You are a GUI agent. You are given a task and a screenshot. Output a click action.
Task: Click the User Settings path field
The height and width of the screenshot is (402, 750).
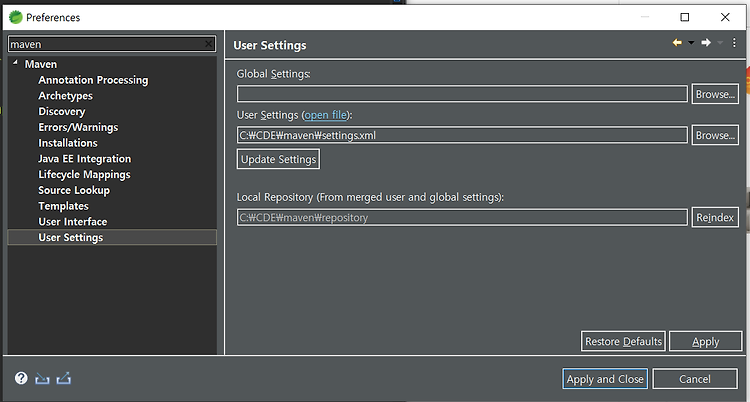[462, 135]
